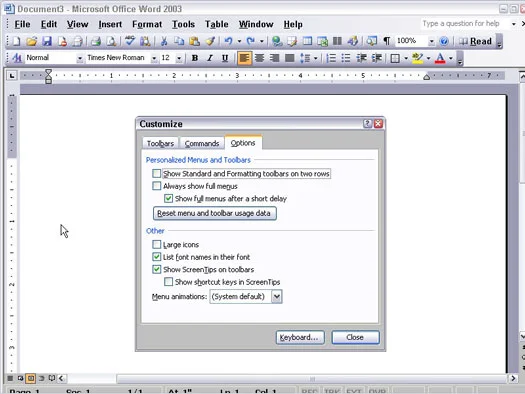
Task: Run the Spelling and Grammar check
Action: [x=130, y=41]
